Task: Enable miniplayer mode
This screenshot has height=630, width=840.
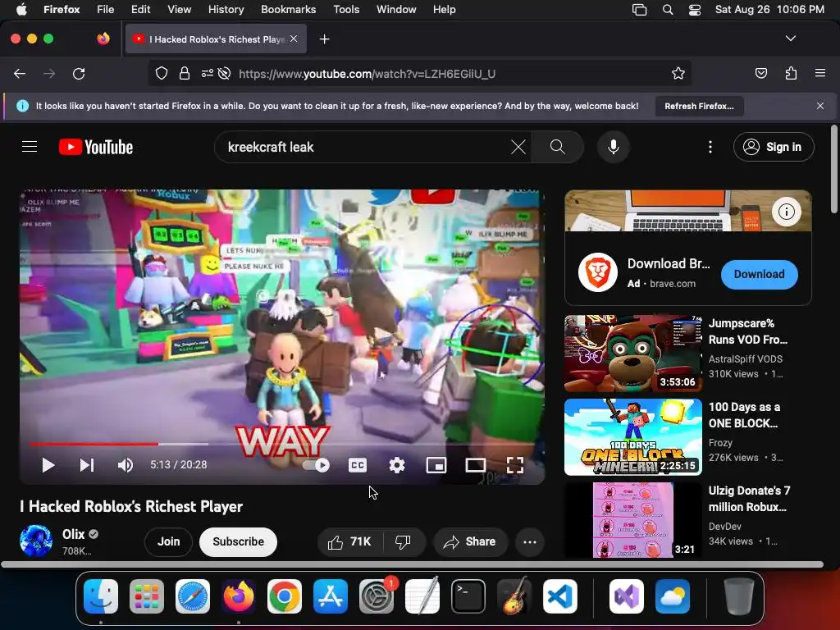Action: 436,465
